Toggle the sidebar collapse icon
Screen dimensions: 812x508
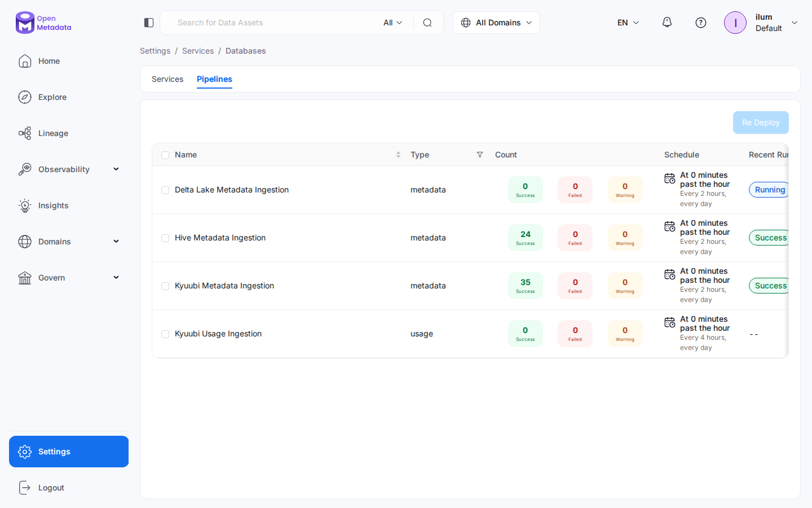[149, 23]
